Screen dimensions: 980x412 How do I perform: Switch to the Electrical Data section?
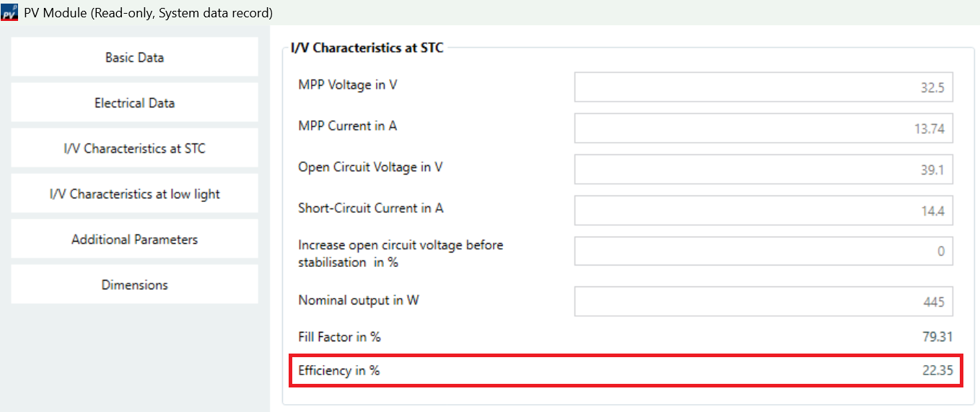tap(134, 103)
